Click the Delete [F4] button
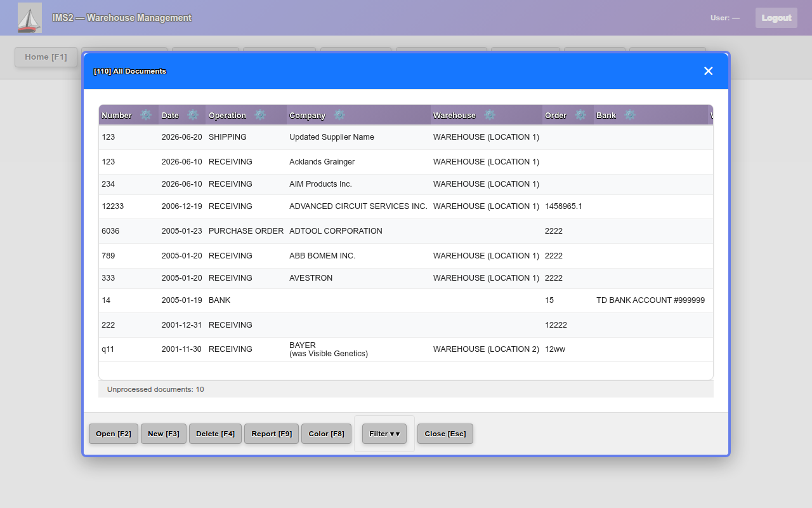 pyautogui.click(x=215, y=434)
